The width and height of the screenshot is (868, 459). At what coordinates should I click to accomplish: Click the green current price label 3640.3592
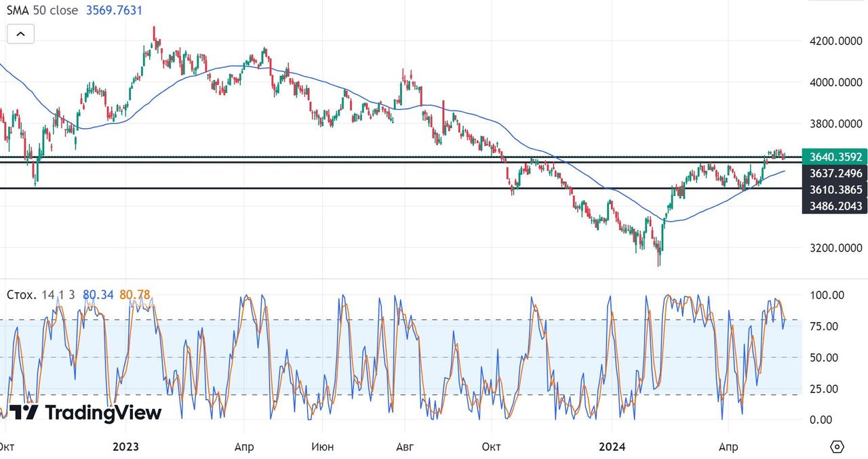coord(834,157)
